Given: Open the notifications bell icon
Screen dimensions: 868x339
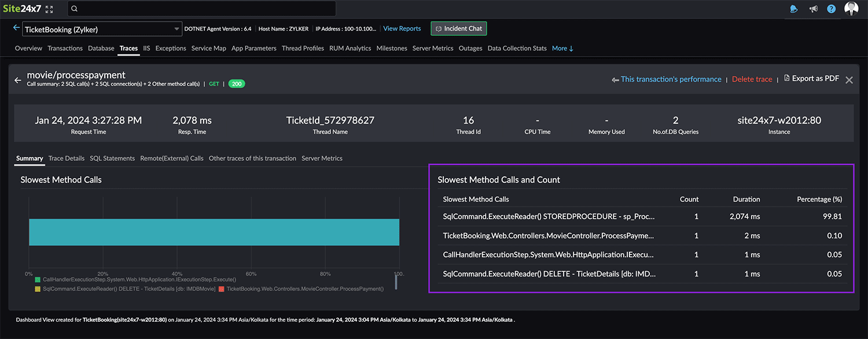Looking at the screenshot, I should [x=793, y=9].
